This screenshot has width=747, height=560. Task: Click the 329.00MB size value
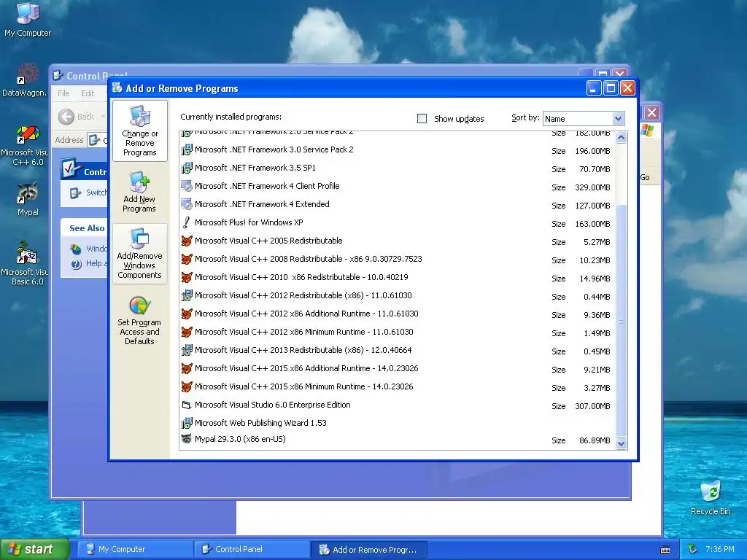pos(592,187)
